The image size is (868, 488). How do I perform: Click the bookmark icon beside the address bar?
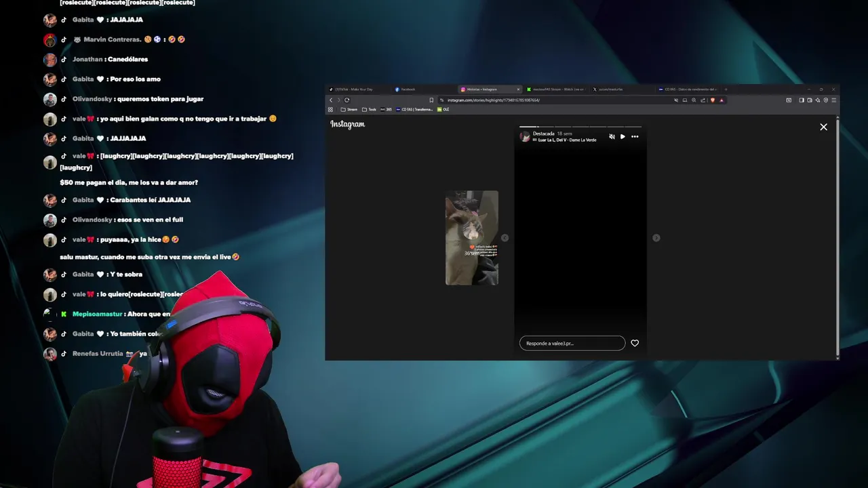[x=431, y=100]
